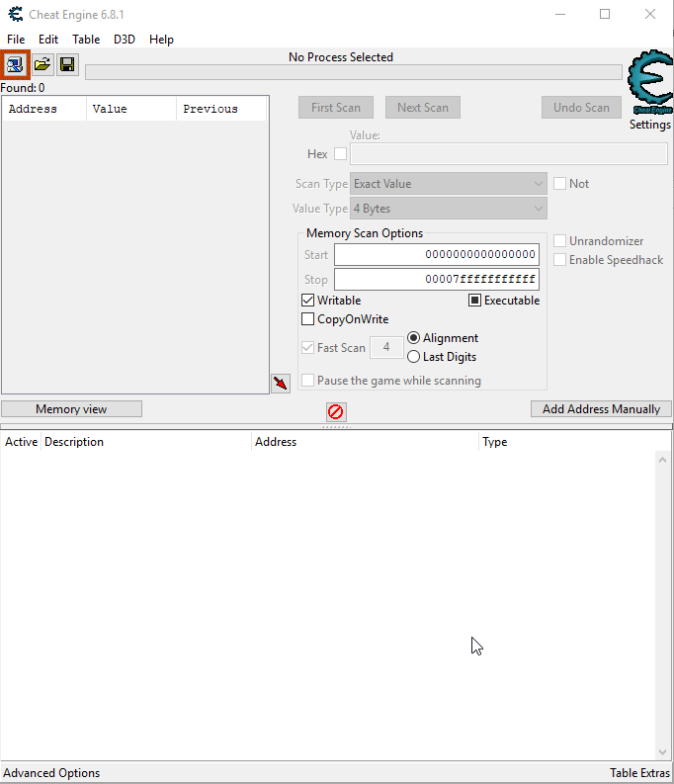Enable the Not checkbox
Screen dimensions: 674x784
click(x=560, y=184)
